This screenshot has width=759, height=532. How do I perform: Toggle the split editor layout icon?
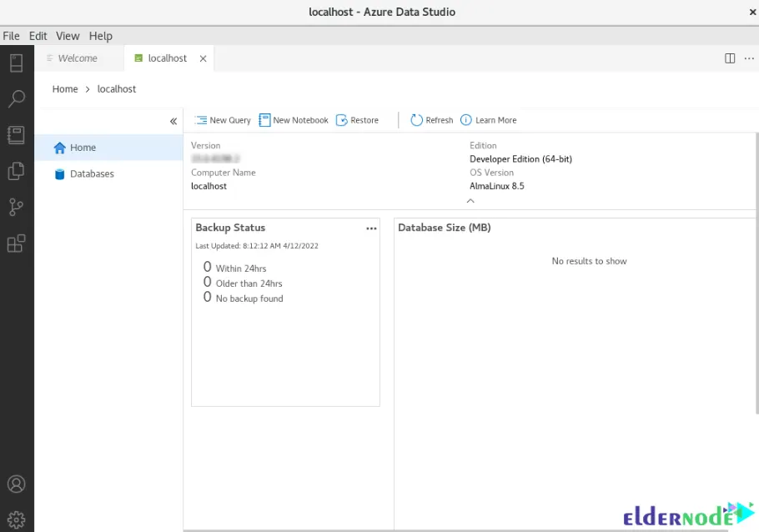tap(730, 58)
